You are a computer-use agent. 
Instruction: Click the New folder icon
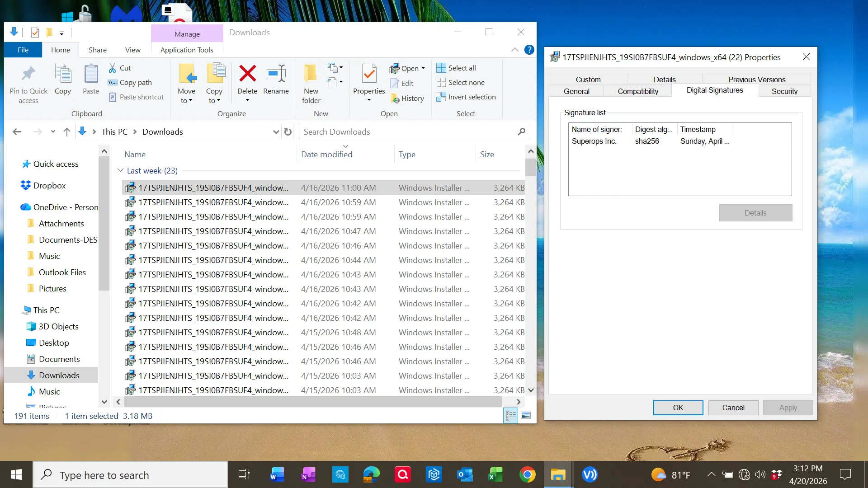[x=311, y=74]
